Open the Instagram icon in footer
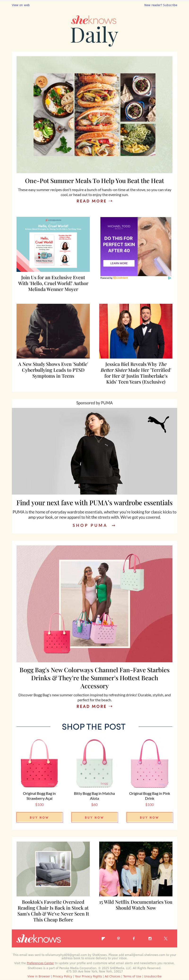The height and width of the screenshot is (980, 189). [150, 938]
